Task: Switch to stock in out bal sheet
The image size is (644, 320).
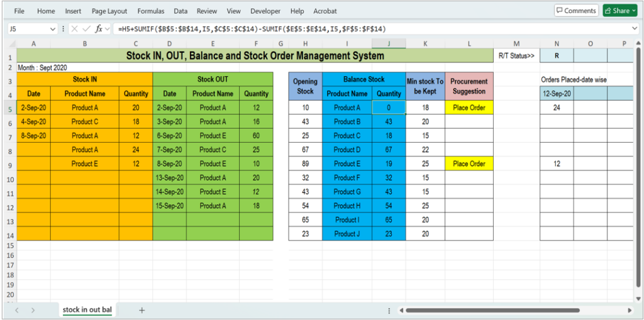Action: 87,310
